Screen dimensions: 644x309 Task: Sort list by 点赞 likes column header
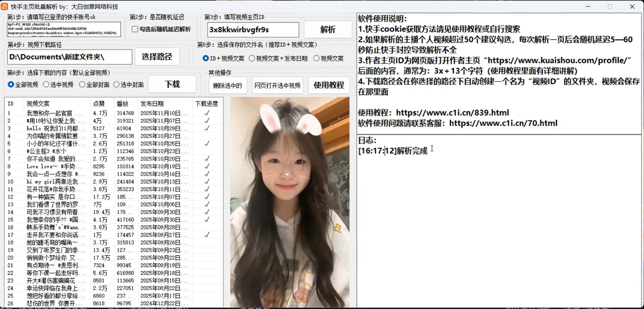[99, 104]
